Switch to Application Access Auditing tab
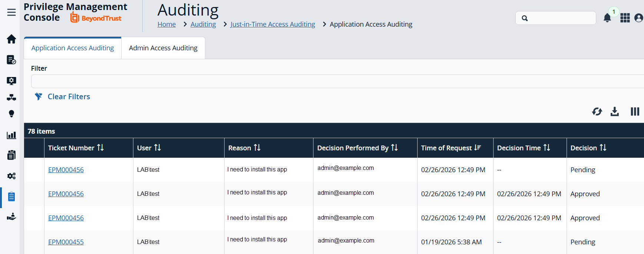The width and height of the screenshot is (644, 254). coord(73,48)
